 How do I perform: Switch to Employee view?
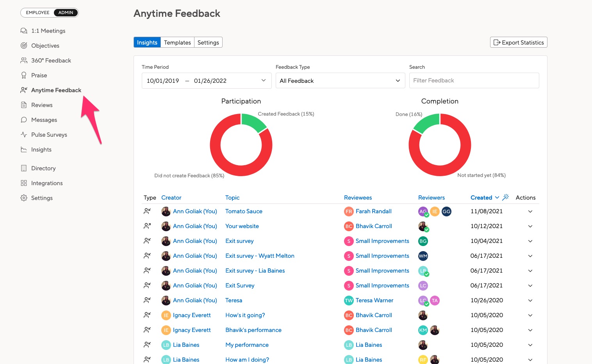(x=38, y=12)
